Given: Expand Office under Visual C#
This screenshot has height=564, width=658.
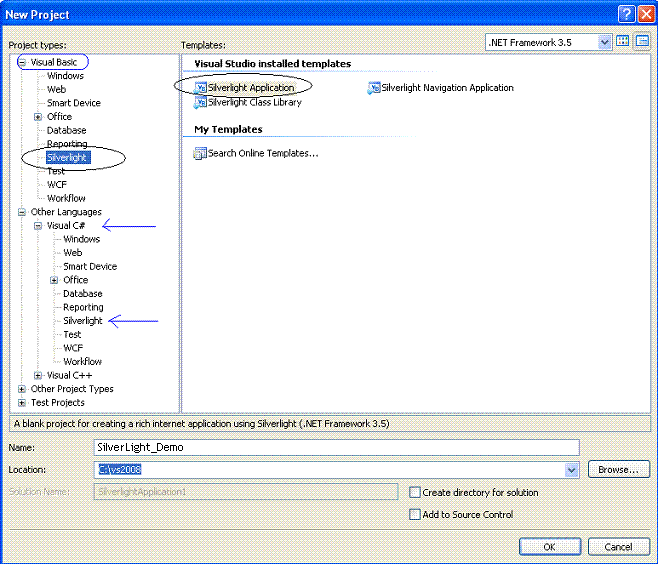Looking at the screenshot, I should point(54,280).
